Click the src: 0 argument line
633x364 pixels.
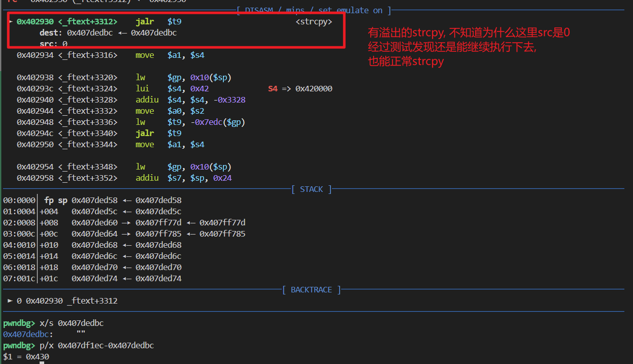(53, 44)
